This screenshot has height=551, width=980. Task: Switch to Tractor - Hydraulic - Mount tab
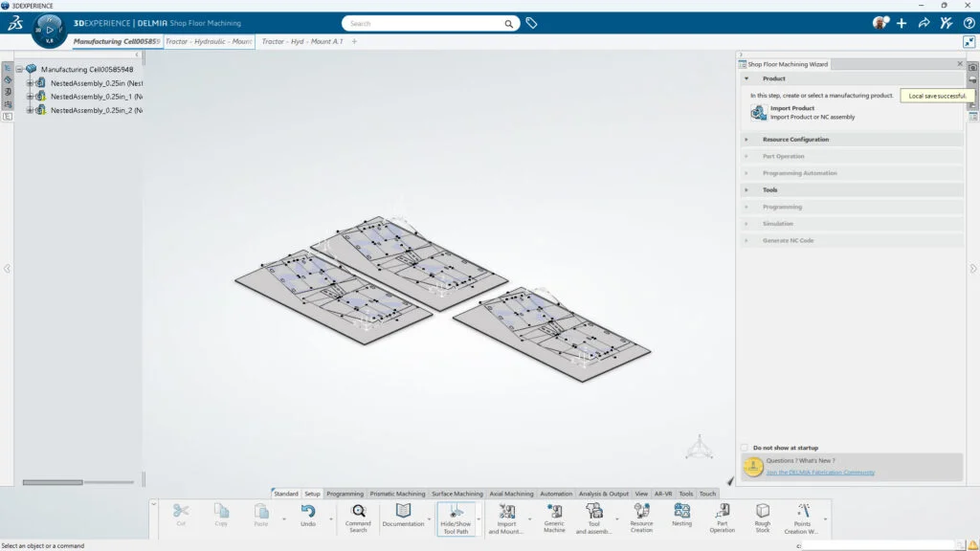click(x=209, y=41)
